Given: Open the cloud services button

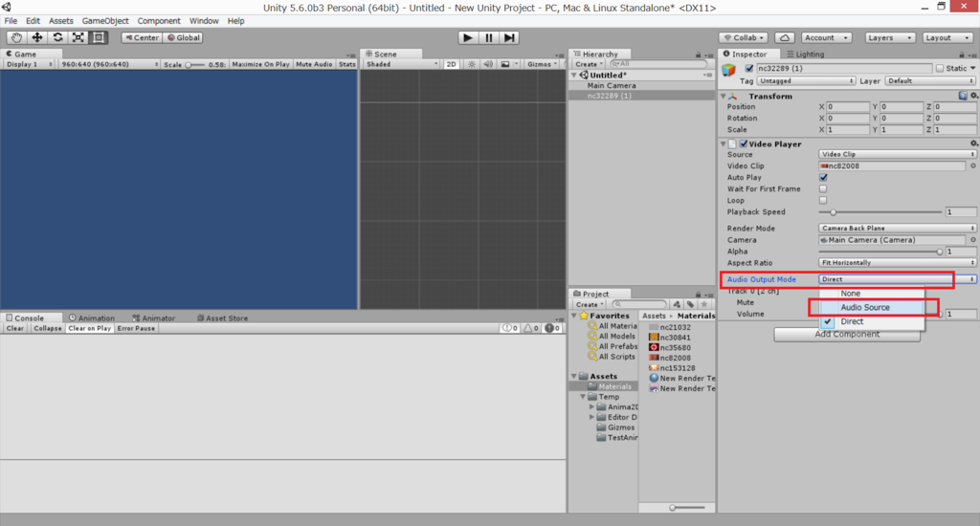Looking at the screenshot, I should tap(785, 37).
